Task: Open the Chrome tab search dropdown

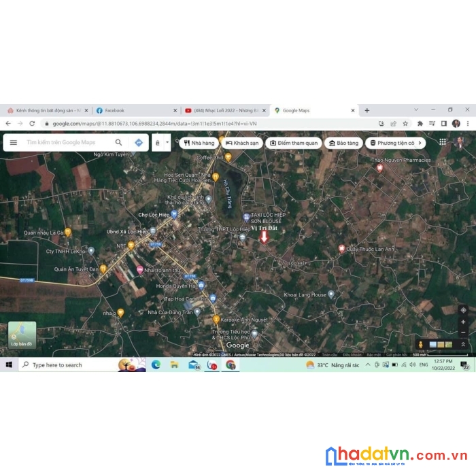Action: tap(416, 109)
